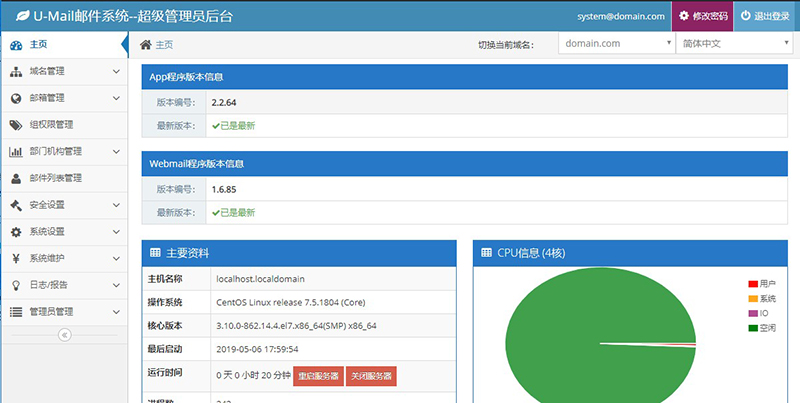The height and width of the screenshot is (403, 800).
Task: Click the tags icon beside 组权限管理
Action: [x=16, y=125]
